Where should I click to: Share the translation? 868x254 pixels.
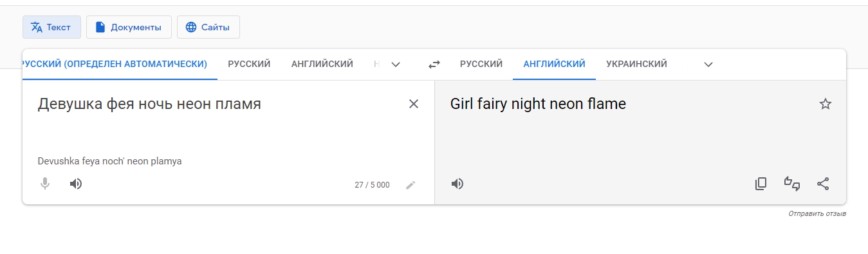[x=823, y=184]
